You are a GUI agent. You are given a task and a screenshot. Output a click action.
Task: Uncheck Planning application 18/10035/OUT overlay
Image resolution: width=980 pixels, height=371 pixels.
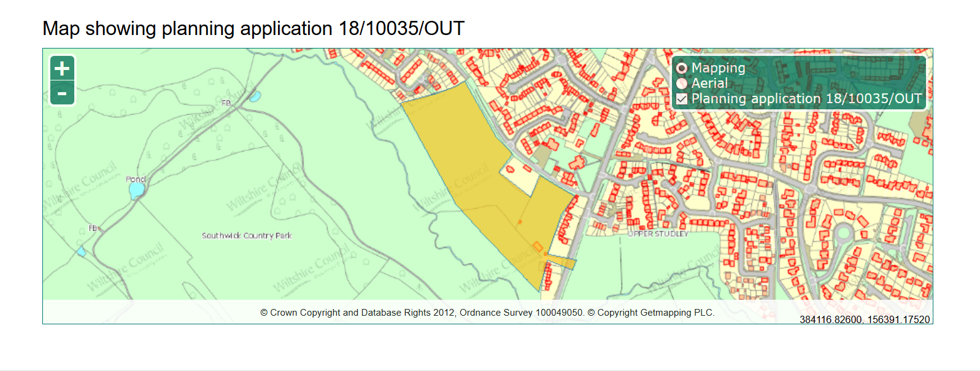682,99
